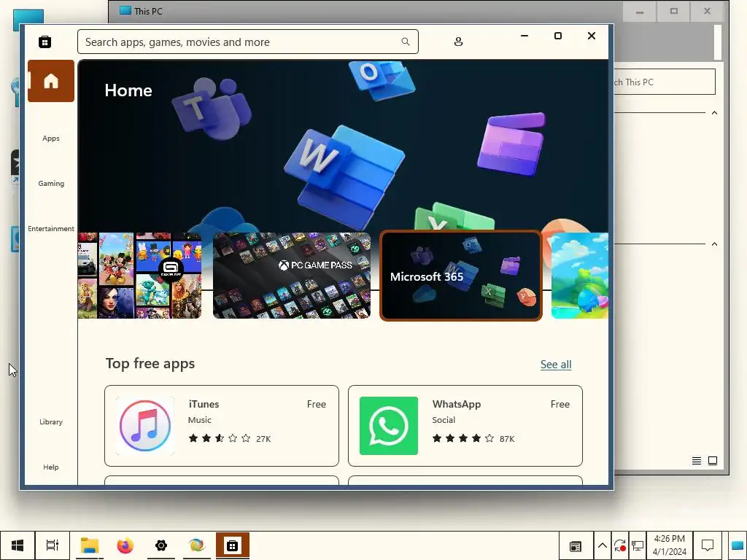
Task: Select the Microsoft 365 banner thumbnail
Action: 461,276
